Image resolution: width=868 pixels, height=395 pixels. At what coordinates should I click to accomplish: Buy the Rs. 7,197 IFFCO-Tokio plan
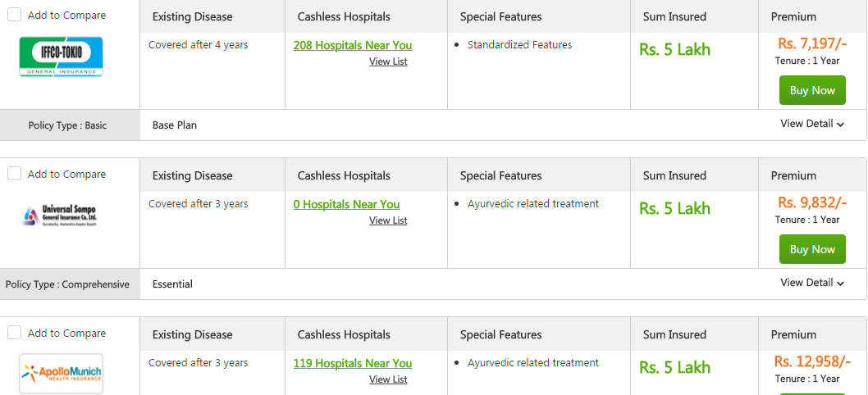click(x=811, y=90)
